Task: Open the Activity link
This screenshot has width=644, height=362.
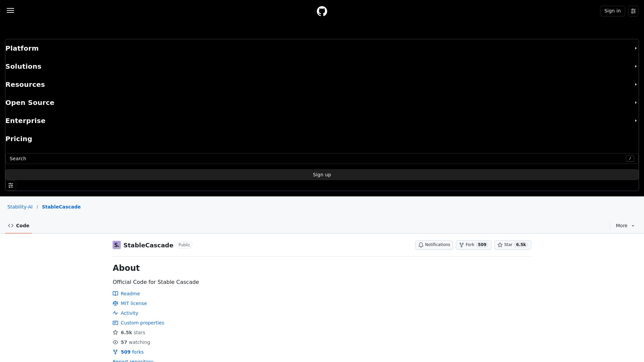Action: pyautogui.click(x=125, y=313)
